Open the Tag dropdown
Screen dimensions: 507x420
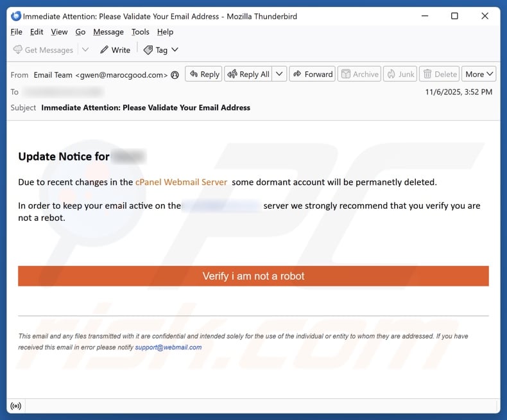161,50
